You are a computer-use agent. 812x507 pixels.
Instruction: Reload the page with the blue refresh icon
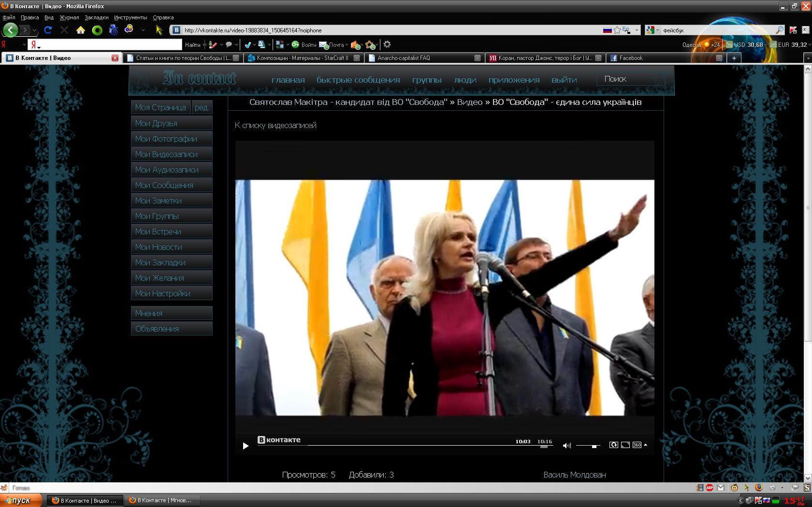click(48, 30)
